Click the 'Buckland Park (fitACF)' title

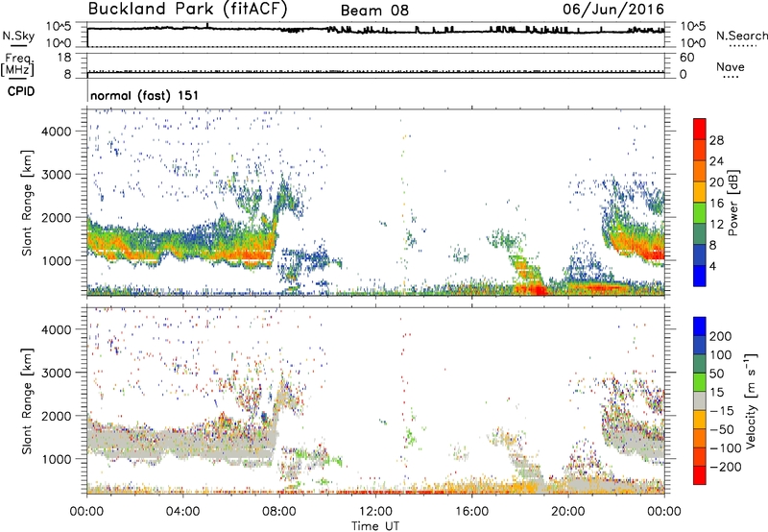pyautogui.click(x=187, y=10)
